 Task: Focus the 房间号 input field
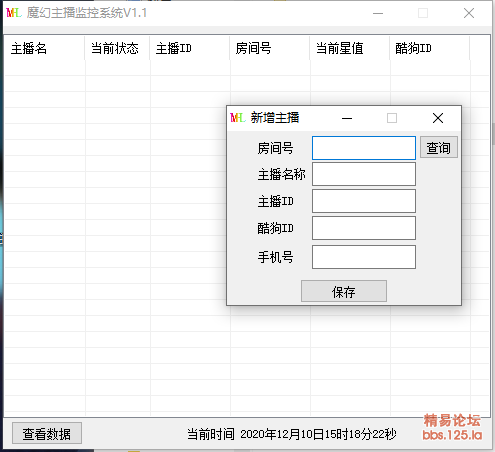pos(364,148)
